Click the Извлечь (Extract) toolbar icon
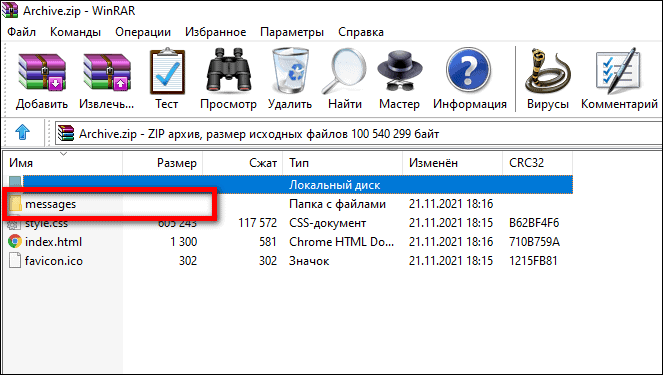The image size is (663, 375). (107, 72)
